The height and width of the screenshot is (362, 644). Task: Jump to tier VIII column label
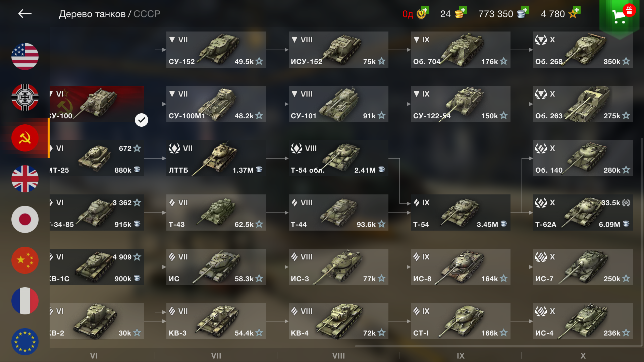[338, 356]
